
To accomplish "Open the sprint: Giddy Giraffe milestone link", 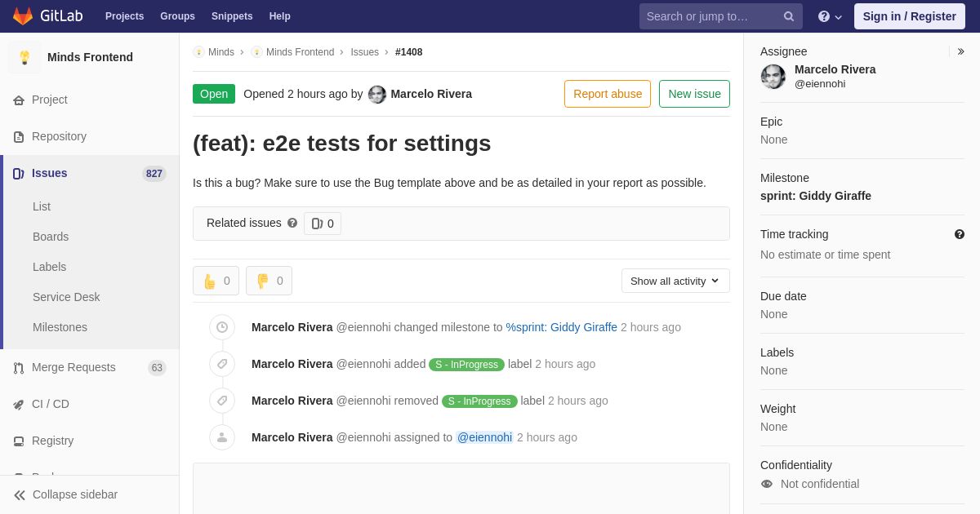I will [561, 327].
